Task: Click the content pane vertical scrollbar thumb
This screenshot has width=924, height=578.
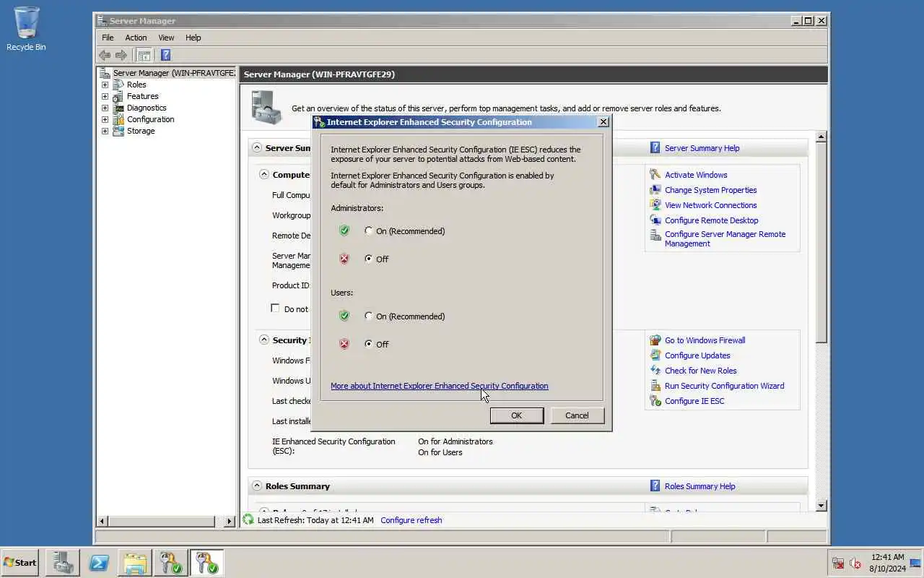Action: coord(821,243)
